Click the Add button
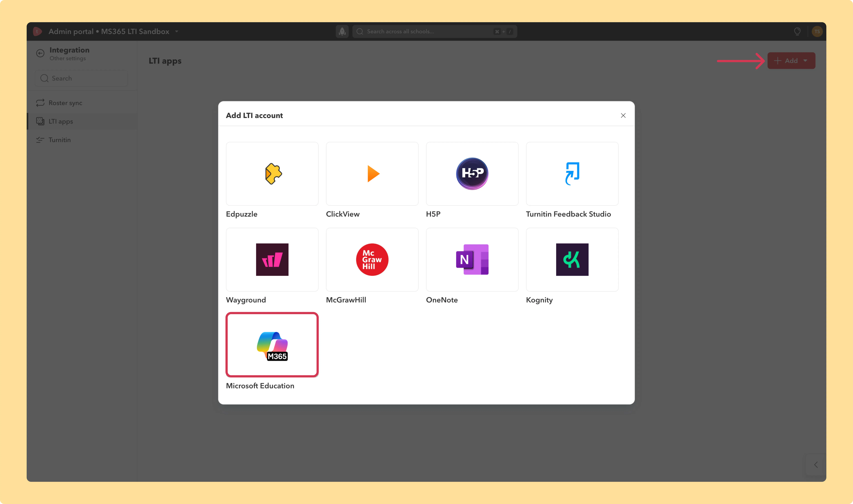Image resolution: width=853 pixels, height=504 pixels. (791, 61)
